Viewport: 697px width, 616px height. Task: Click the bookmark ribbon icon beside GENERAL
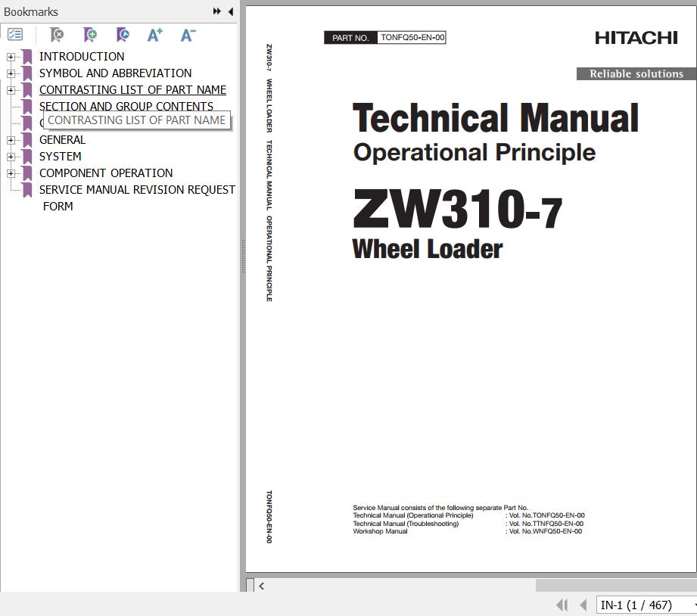pyautogui.click(x=27, y=140)
